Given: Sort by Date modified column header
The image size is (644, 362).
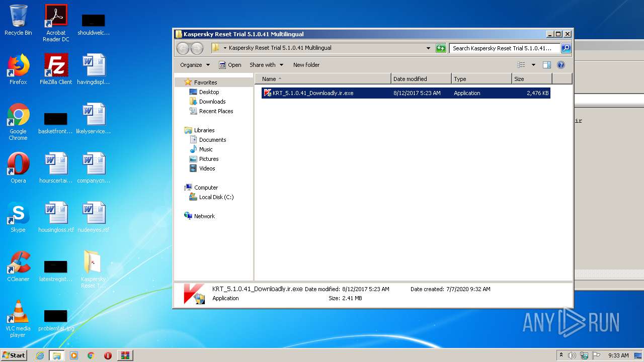Looking at the screenshot, I should [421, 79].
